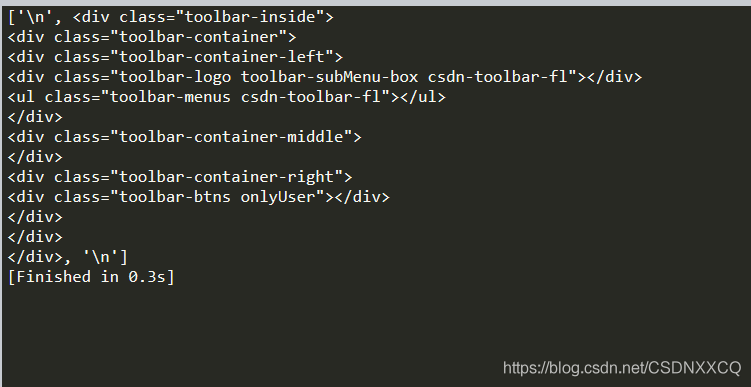Screen dimensions: 751x387
Task: Click the toolbar-container div line
Action: [x=152, y=37]
